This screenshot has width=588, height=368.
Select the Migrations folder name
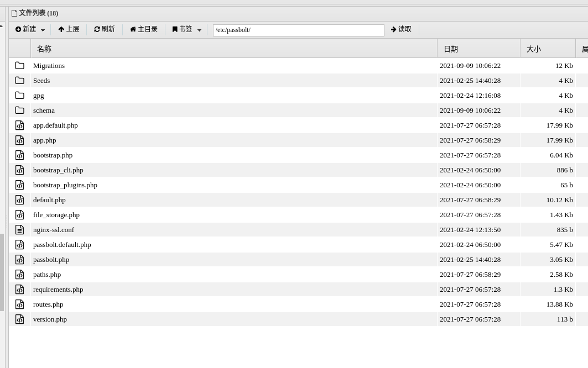tap(49, 66)
